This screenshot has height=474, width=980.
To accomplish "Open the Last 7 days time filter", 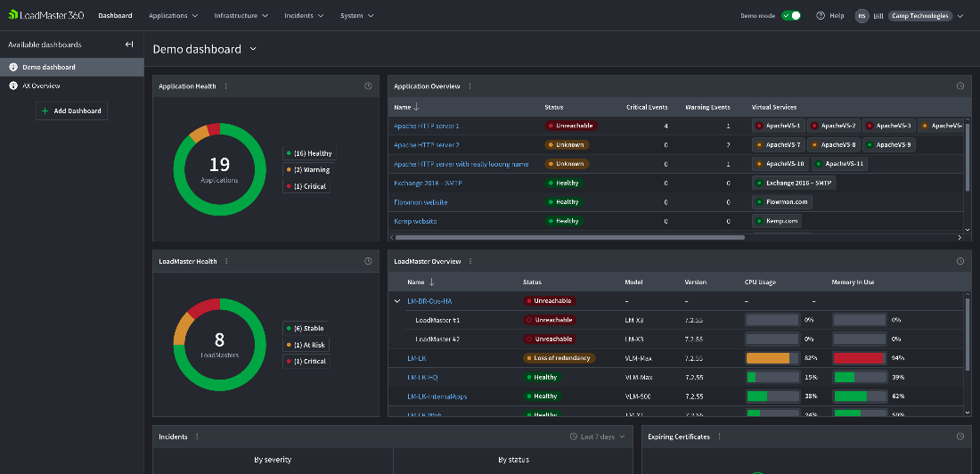I will point(599,437).
